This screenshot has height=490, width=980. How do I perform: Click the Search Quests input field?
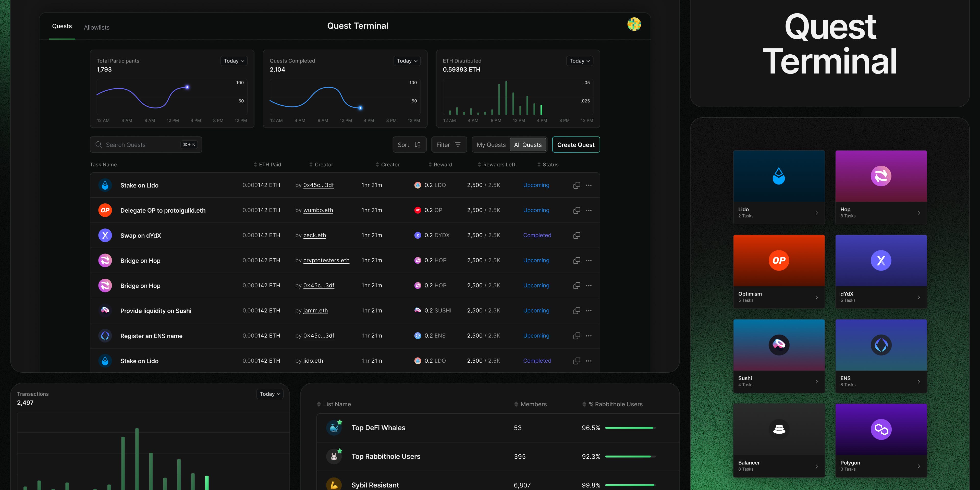146,145
